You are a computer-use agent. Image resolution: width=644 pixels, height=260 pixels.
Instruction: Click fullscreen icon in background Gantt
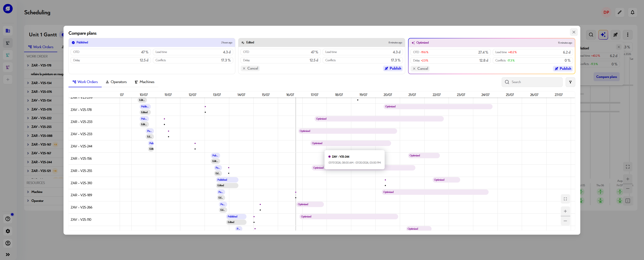628,167
